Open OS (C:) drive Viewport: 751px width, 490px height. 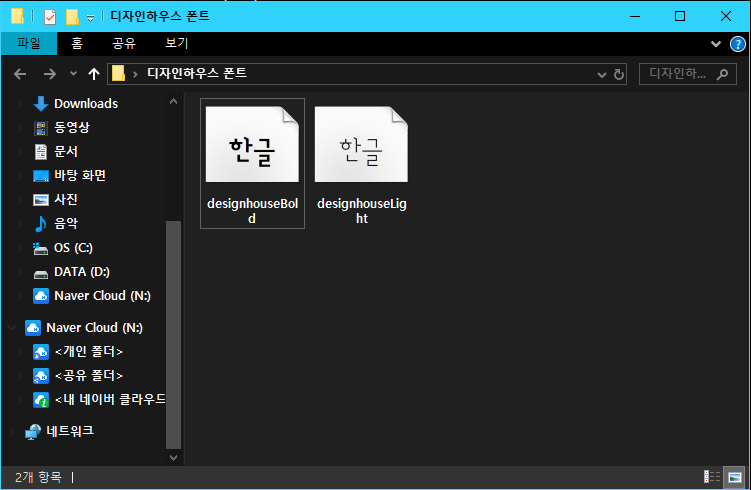coord(73,248)
